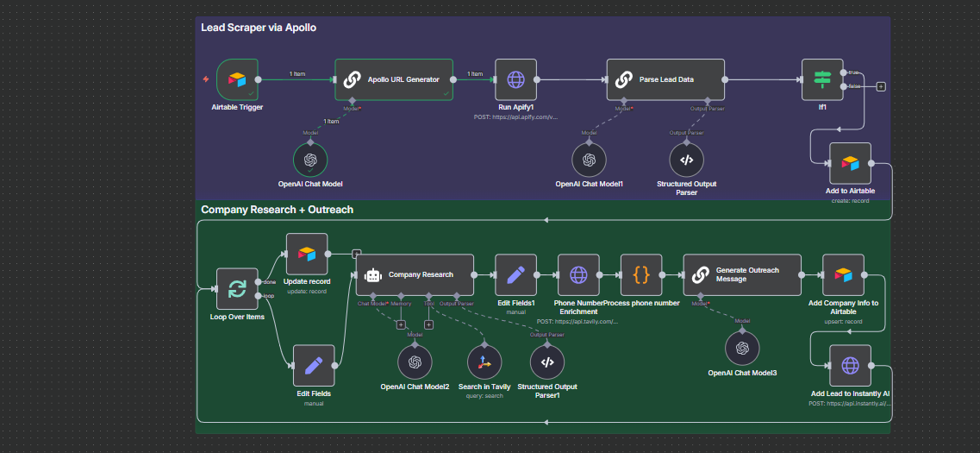Open the Process phone number code node
The height and width of the screenshot is (453, 980).
coord(641,274)
